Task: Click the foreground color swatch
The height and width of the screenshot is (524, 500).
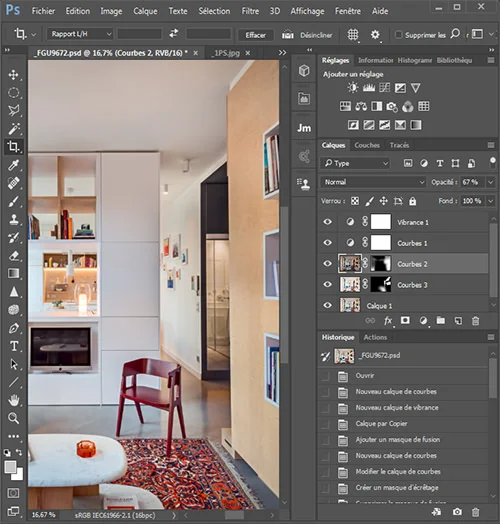Action: click(x=10, y=467)
